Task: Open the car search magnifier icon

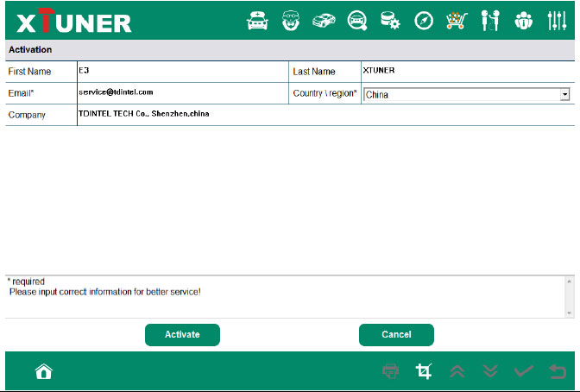Action: pyautogui.click(x=357, y=21)
